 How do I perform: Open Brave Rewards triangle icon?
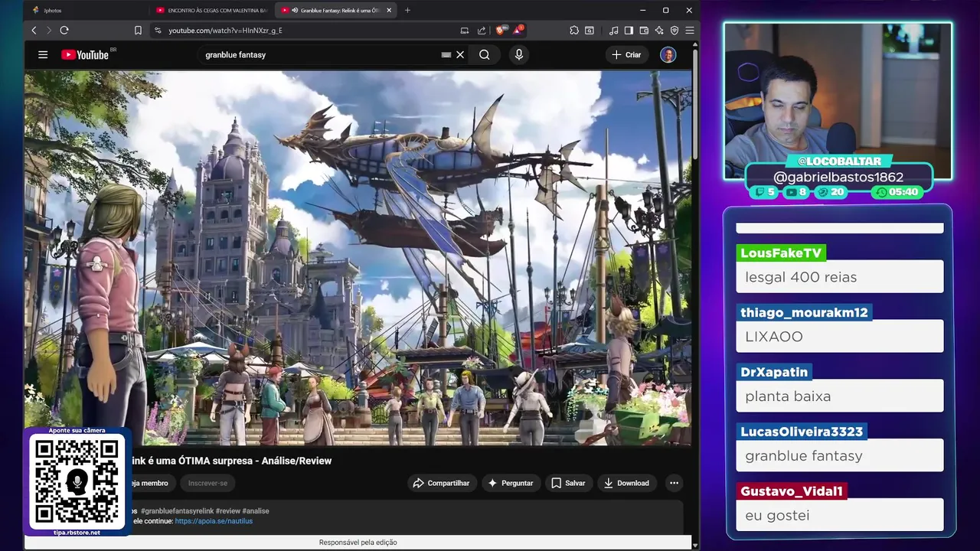(518, 31)
